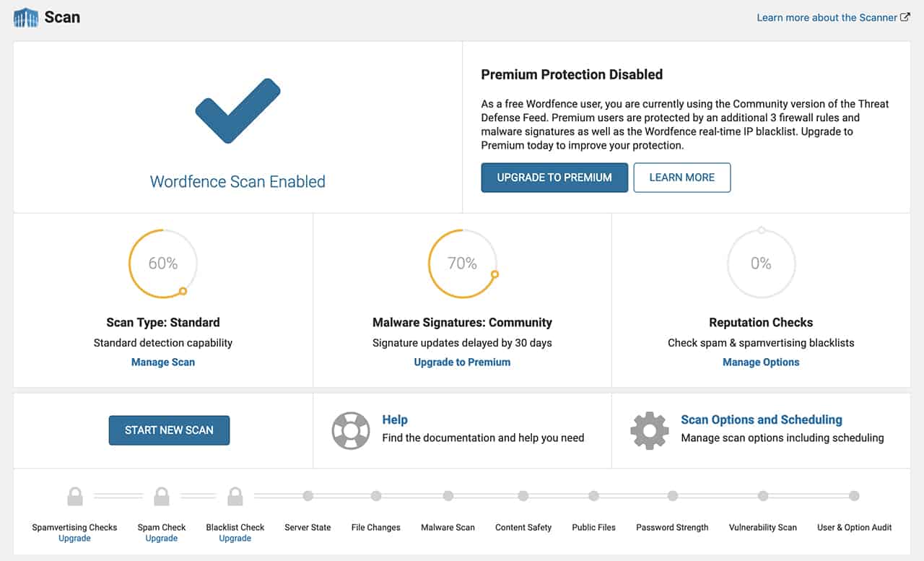Open Manage Options under Reputation Checks
924x561 pixels.
pos(761,362)
